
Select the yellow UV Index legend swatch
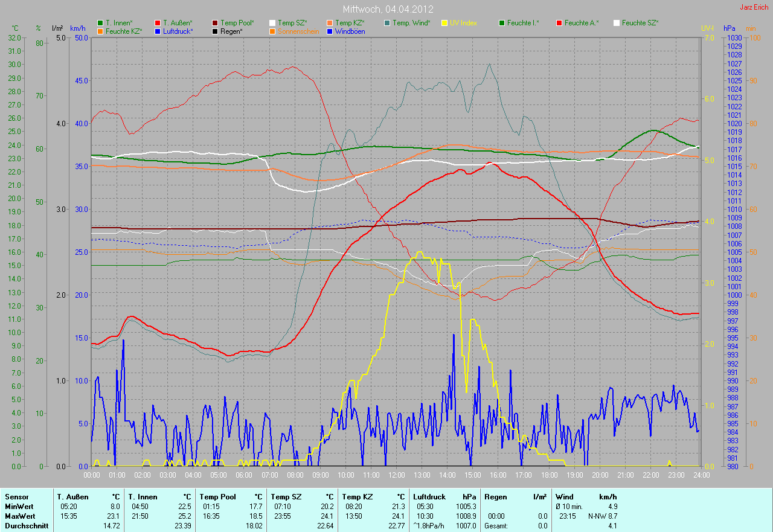click(x=444, y=23)
